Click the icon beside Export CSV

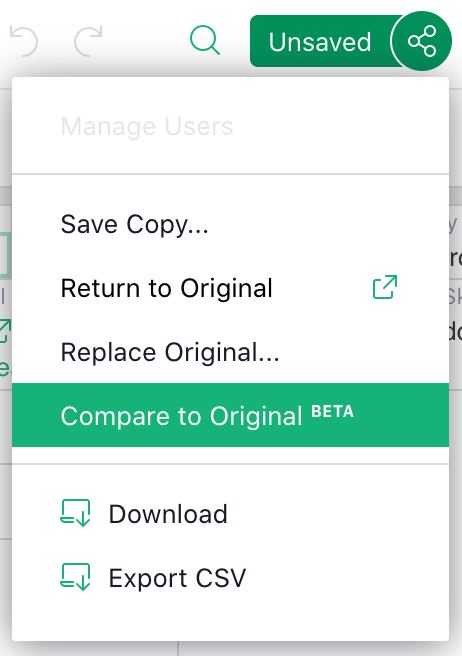(x=75, y=577)
